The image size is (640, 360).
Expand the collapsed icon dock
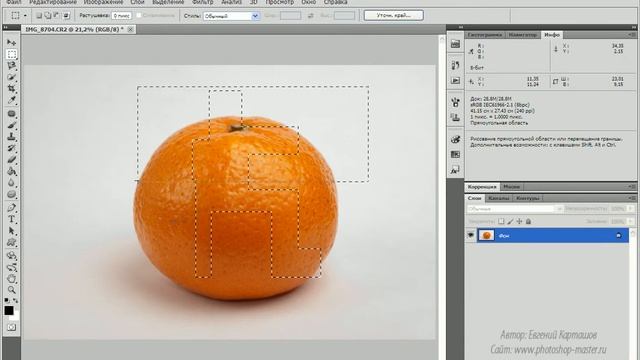(x=461, y=27)
